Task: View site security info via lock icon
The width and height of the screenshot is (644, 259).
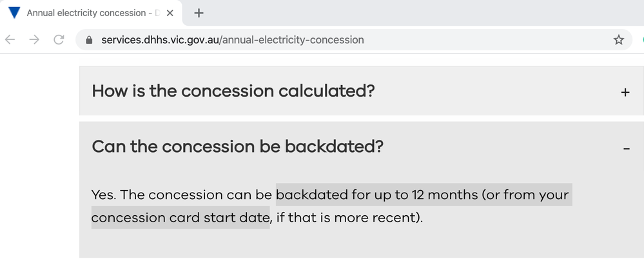Action: pyautogui.click(x=89, y=40)
